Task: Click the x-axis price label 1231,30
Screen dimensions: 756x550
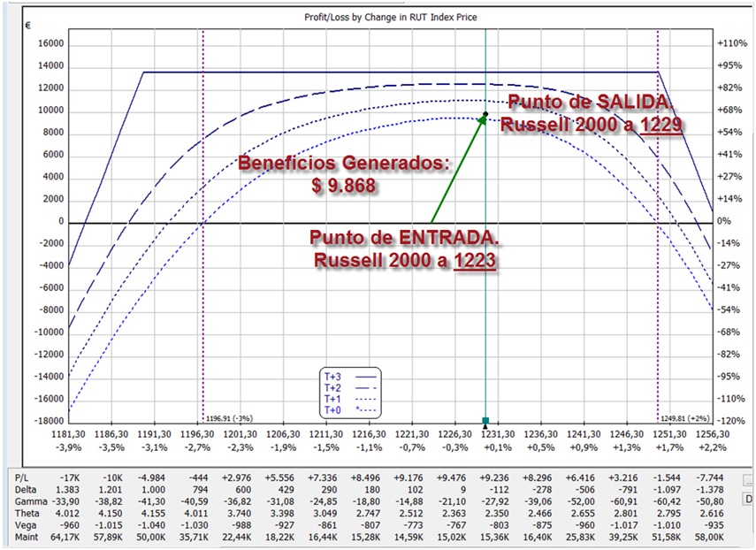Action: (x=498, y=434)
